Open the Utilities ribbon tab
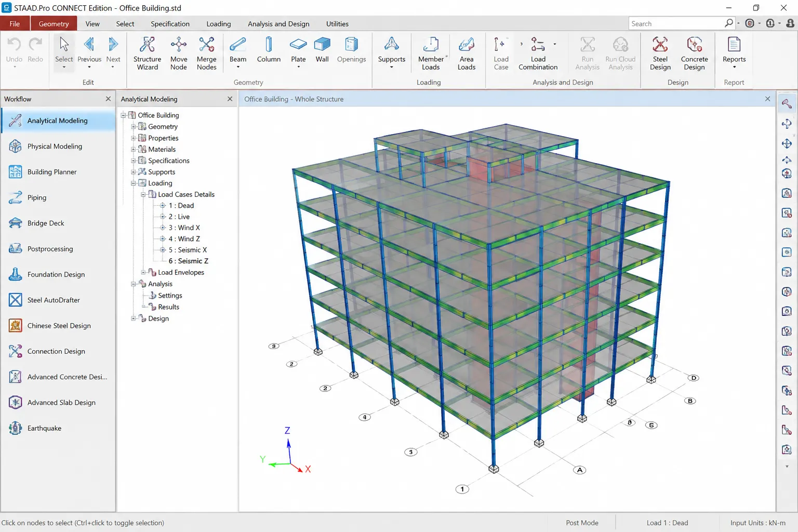The height and width of the screenshot is (532, 798). coord(337,24)
